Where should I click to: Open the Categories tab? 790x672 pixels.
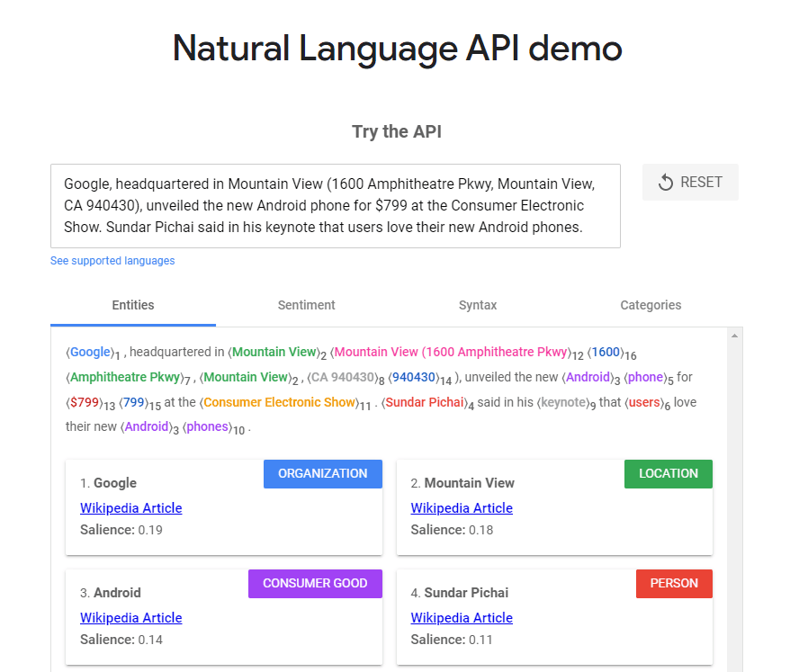click(651, 305)
